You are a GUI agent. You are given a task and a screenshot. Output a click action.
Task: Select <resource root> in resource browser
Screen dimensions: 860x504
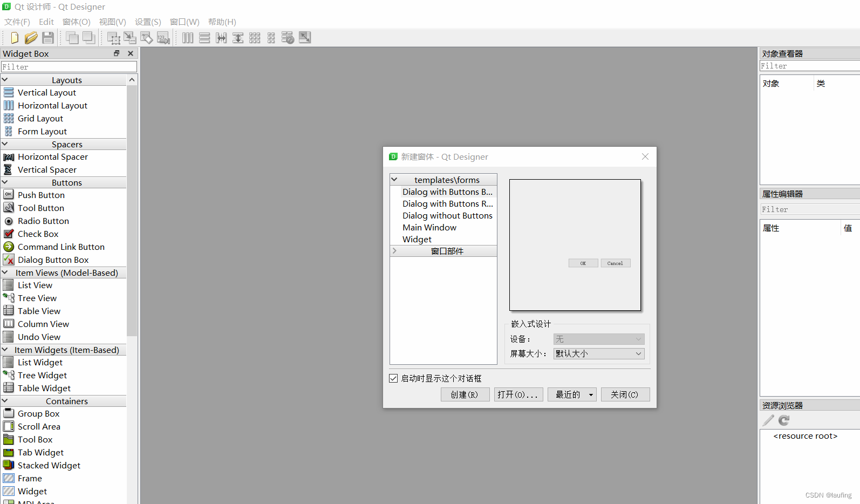[806, 436]
